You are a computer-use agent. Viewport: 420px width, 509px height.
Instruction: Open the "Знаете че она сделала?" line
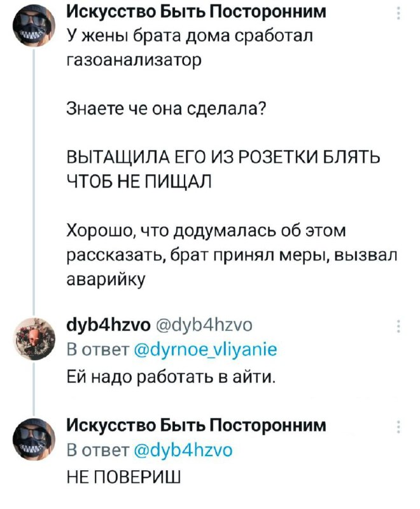(167, 109)
